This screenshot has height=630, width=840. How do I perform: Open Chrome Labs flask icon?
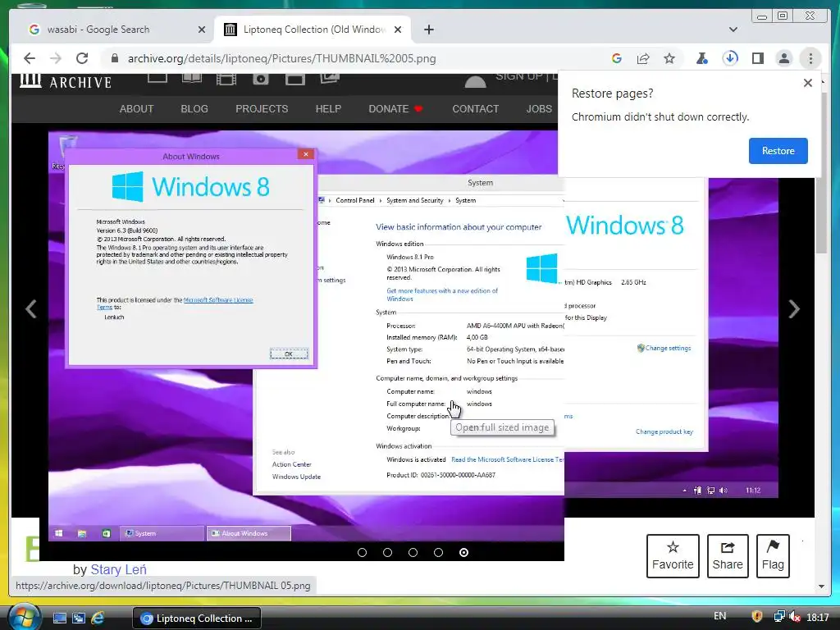[702, 58]
